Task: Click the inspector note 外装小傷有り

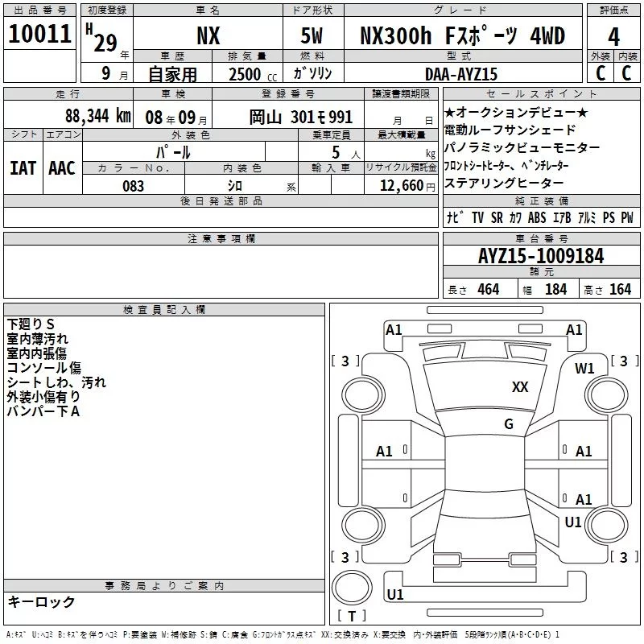Action: 43,397
